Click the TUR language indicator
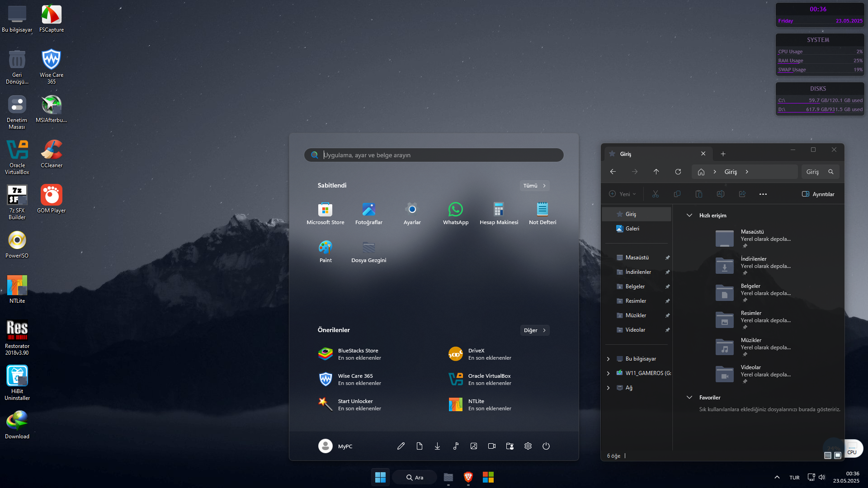 (x=794, y=477)
